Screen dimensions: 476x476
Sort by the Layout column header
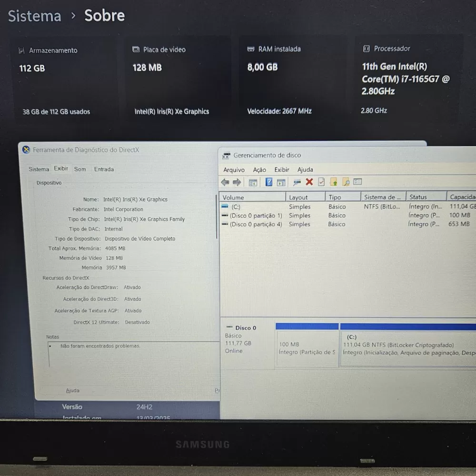pos(306,198)
